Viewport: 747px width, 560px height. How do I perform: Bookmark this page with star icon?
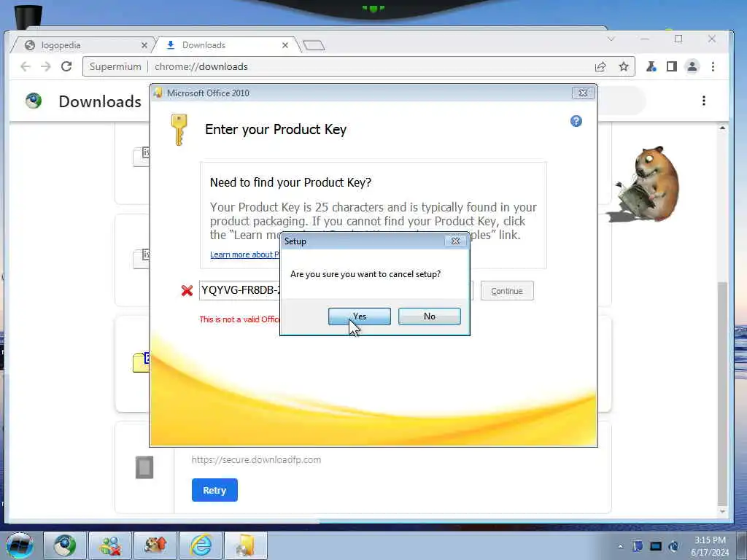pyautogui.click(x=623, y=66)
